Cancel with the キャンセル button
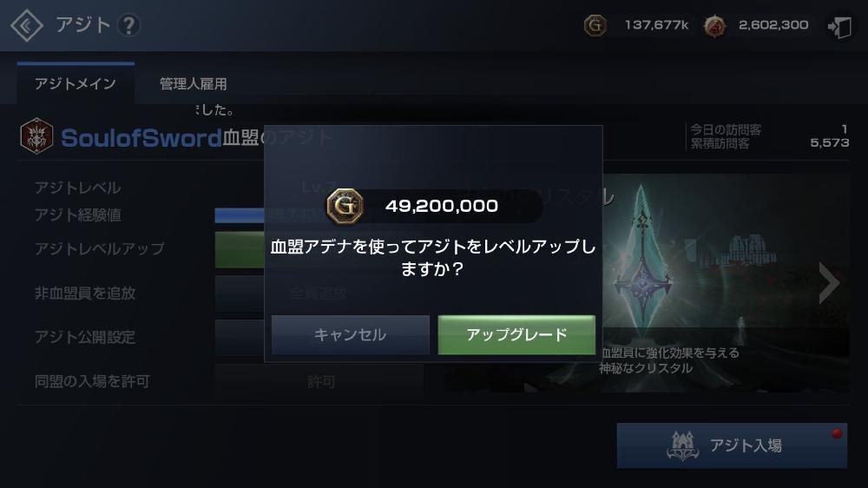 tap(351, 334)
